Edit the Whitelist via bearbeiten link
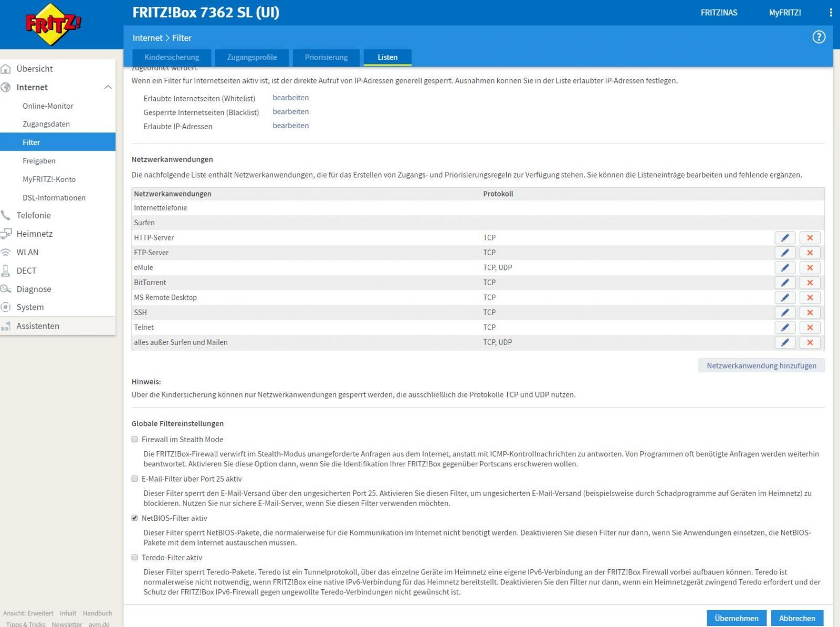Image resolution: width=840 pixels, height=627 pixels. [x=291, y=98]
